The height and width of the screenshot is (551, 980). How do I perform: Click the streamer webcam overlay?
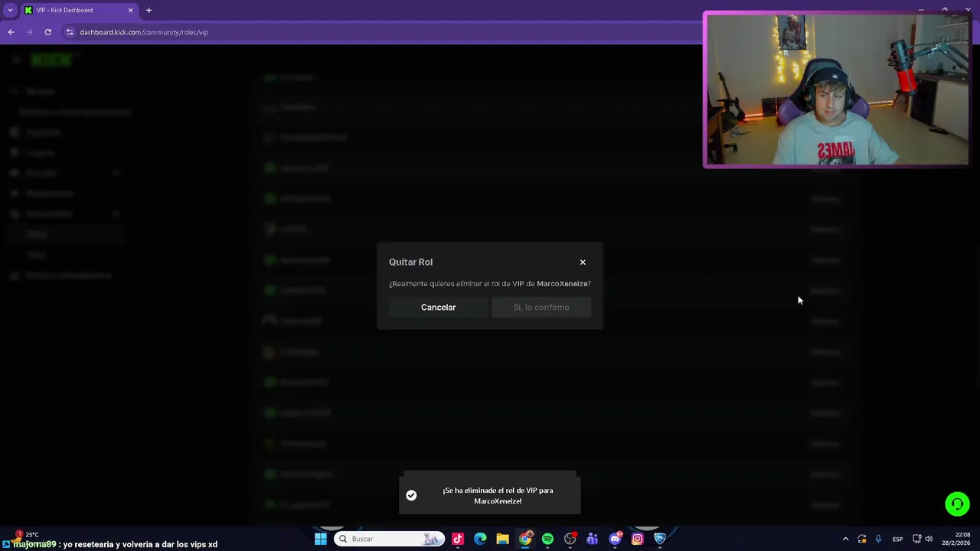pyautogui.click(x=837, y=90)
